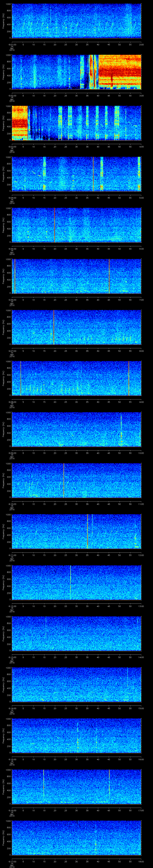Click the '6:09:00' start time label
The image size is (153, 868).
click(12, 453)
